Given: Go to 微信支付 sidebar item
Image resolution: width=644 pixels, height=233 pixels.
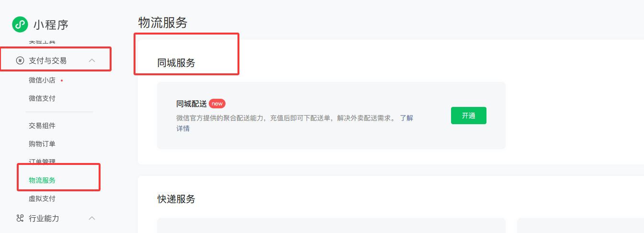Looking at the screenshot, I should 42,98.
